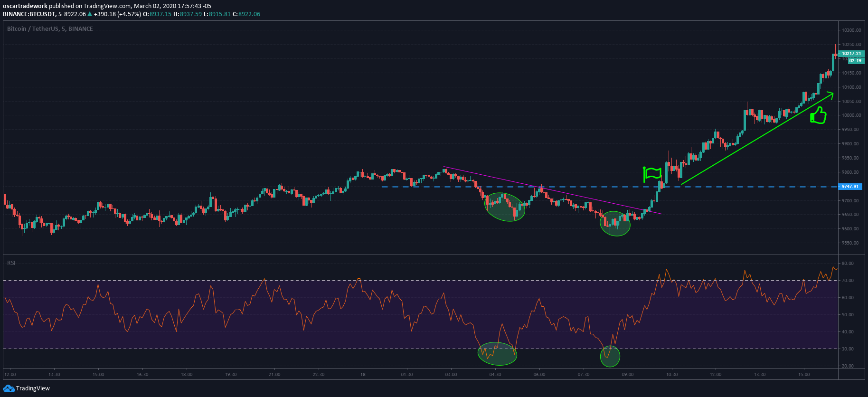Click the RSI indicator title
The height and width of the screenshot is (397, 868).
point(11,263)
